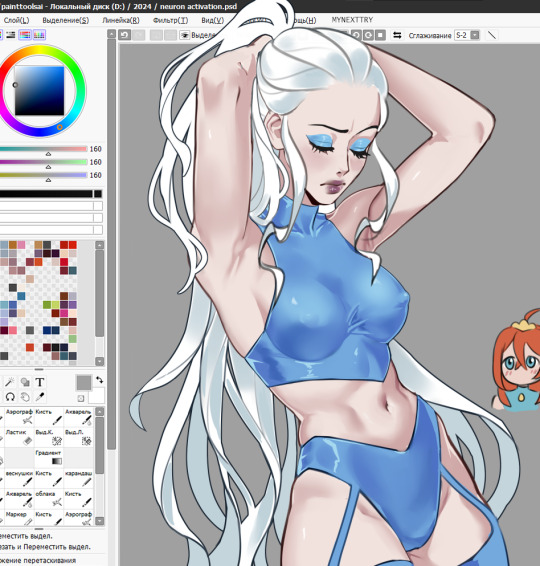
Task: Open the Вид menu
Action: point(213,20)
